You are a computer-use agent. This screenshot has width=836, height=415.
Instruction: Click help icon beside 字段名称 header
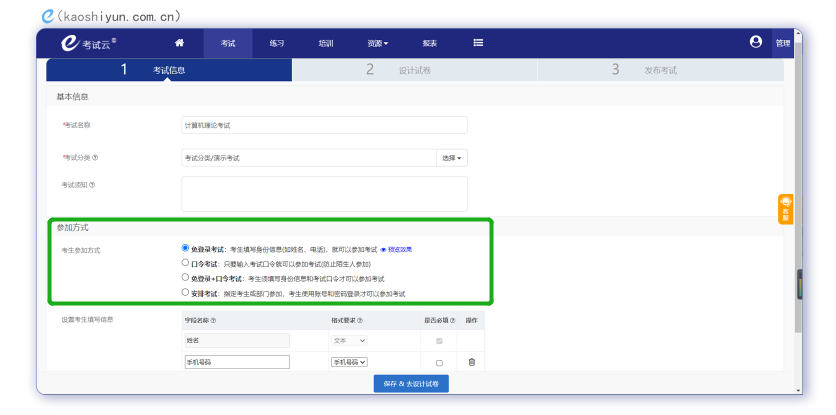[213, 321]
